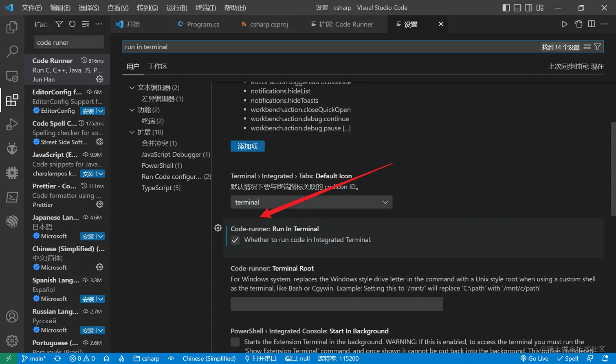Screen dimensions: 616x364
Task: Open the Manage gear in activity bar
Action: pyautogui.click(x=12, y=340)
